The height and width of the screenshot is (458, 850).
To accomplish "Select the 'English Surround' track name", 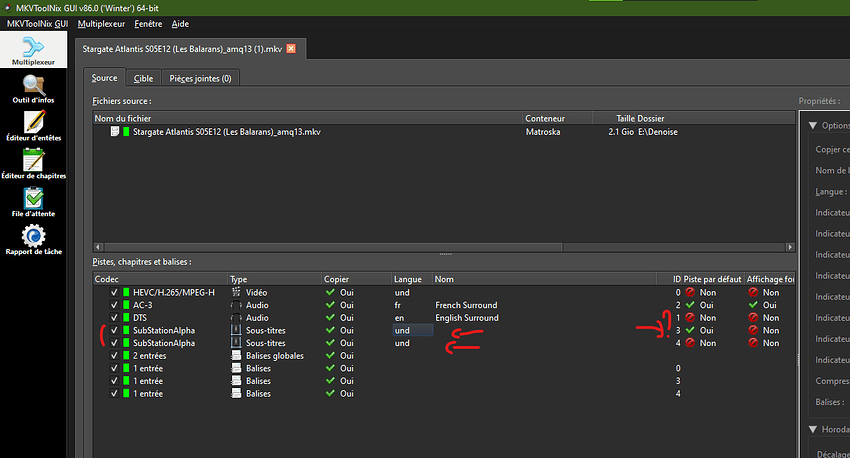I will 467,318.
